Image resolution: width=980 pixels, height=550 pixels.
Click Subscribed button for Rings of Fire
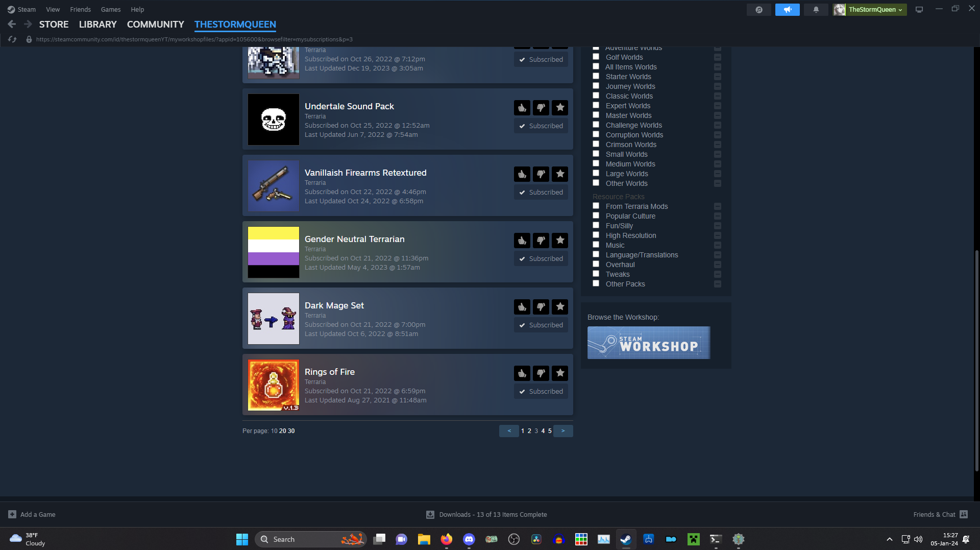point(541,392)
